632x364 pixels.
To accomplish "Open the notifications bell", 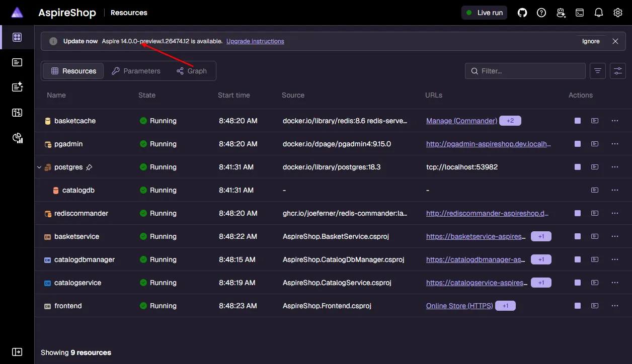I will tap(599, 13).
